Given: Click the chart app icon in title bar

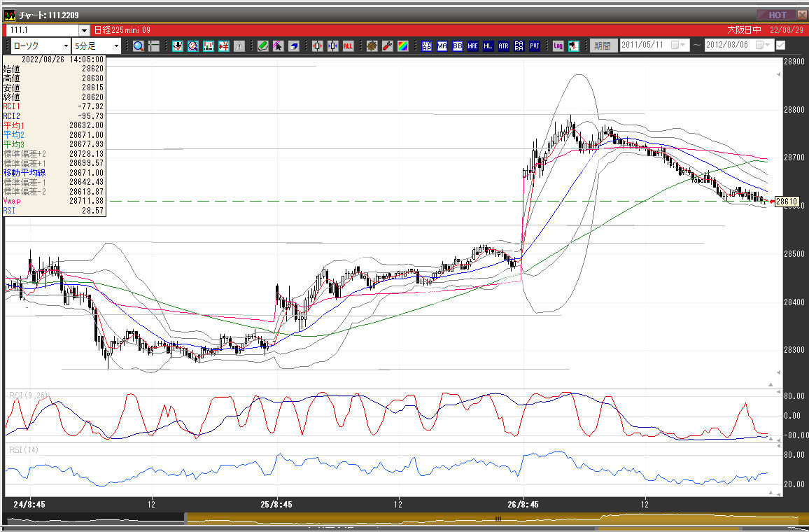Looking at the screenshot, I should (10, 15).
